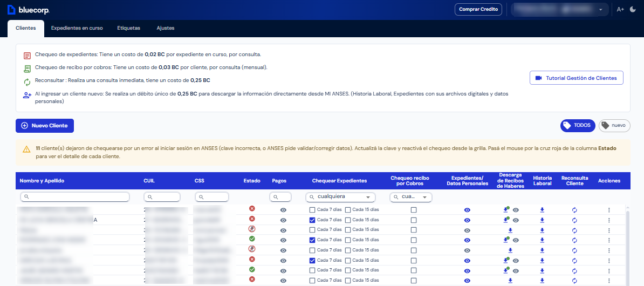Reconsultar client in fifth row

tap(574, 250)
